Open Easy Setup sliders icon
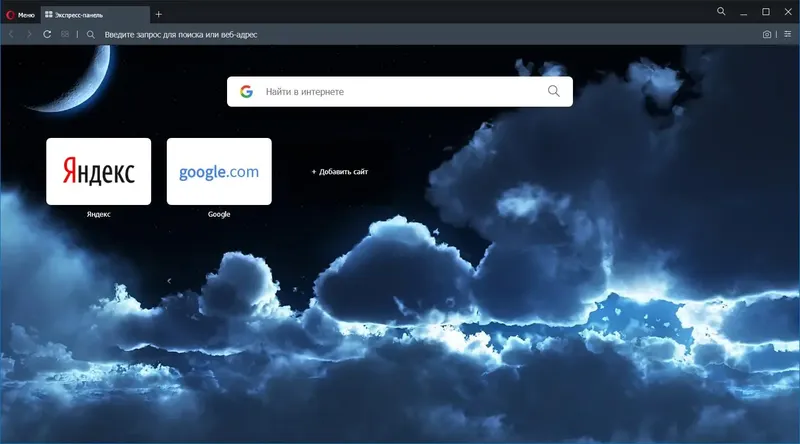Screen dimensions: 800x444 (x=788, y=34)
